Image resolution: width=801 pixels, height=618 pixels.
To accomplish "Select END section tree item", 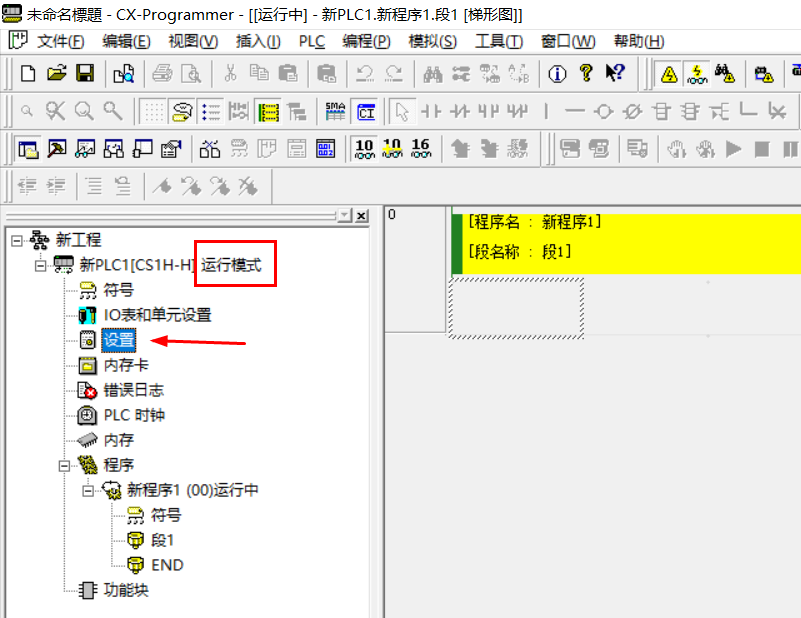I will (167, 565).
